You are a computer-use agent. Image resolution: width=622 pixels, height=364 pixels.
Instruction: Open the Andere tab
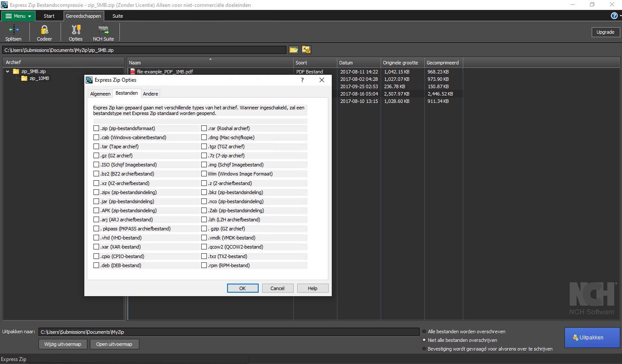(x=151, y=94)
